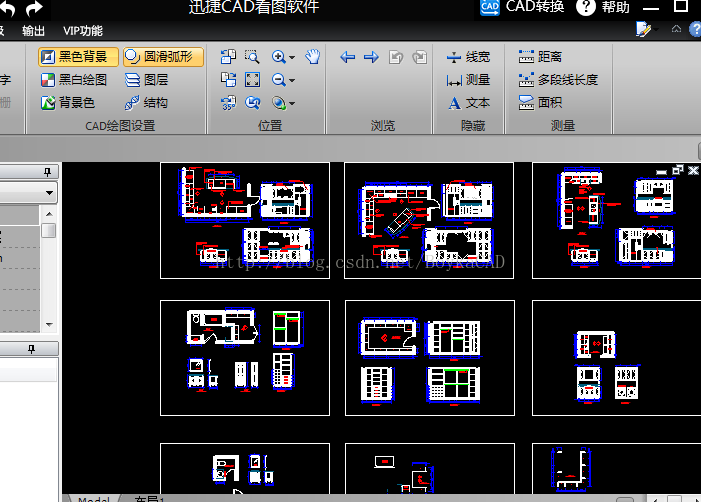Choose 背景色 background color
701x502 pixels.
coord(68,103)
